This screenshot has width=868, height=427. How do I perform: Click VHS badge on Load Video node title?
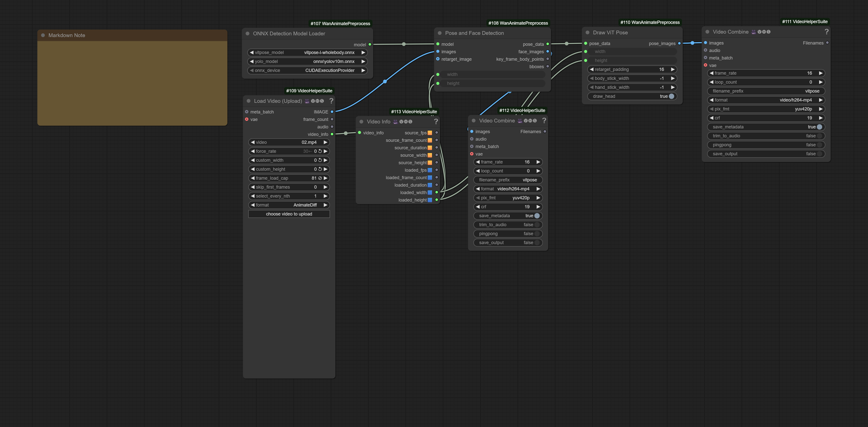pyautogui.click(x=317, y=101)
